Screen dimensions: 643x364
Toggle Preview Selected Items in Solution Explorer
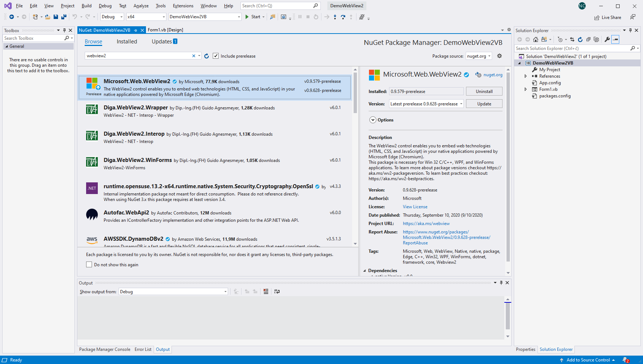click(615, 39)
